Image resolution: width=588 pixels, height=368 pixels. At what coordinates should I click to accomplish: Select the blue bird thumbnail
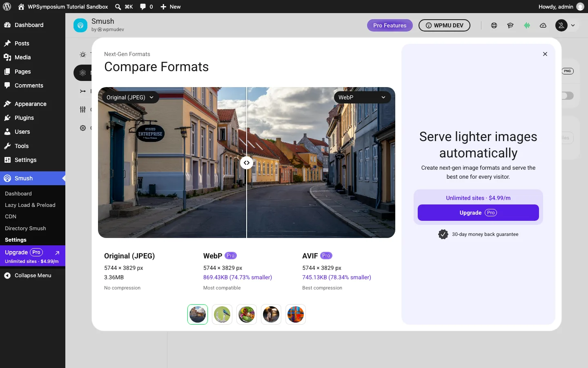click(222, 314)
